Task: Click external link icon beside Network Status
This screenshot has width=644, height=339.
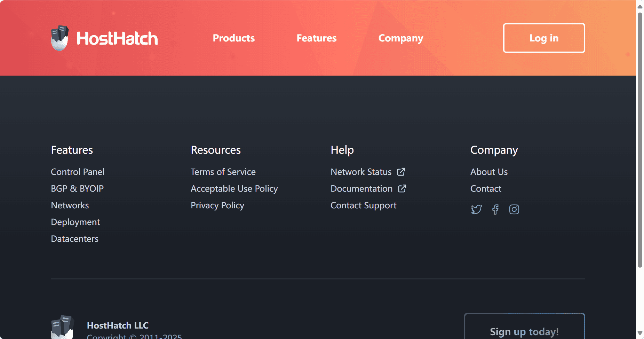Action: (x=401, y=172)
